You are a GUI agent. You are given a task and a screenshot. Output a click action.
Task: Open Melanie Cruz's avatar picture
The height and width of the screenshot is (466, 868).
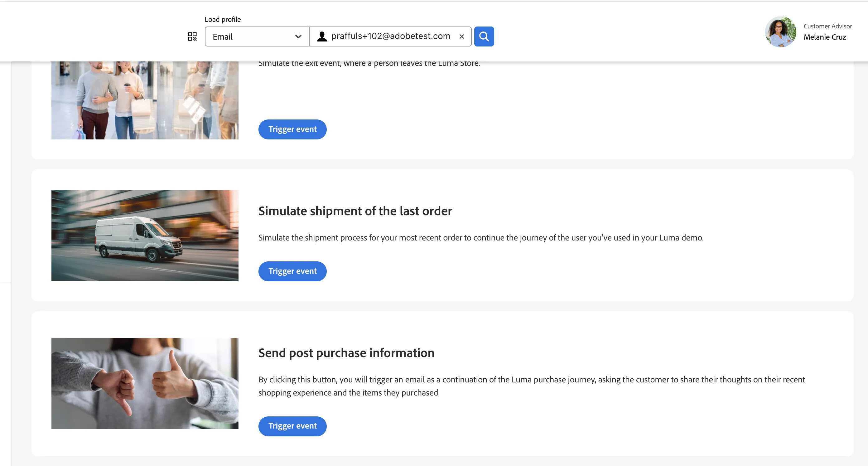781,32
